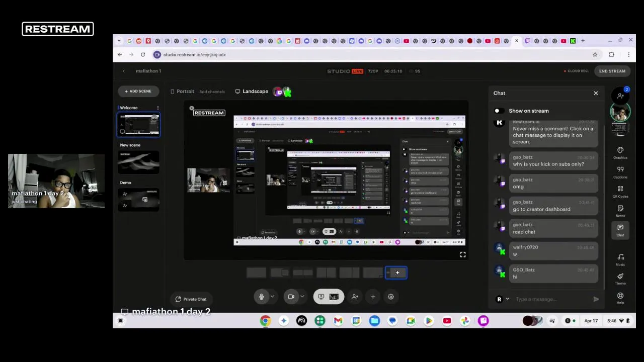Bookmark this page with the star
The width and height of the screenshot is (644, 362).
595,54
